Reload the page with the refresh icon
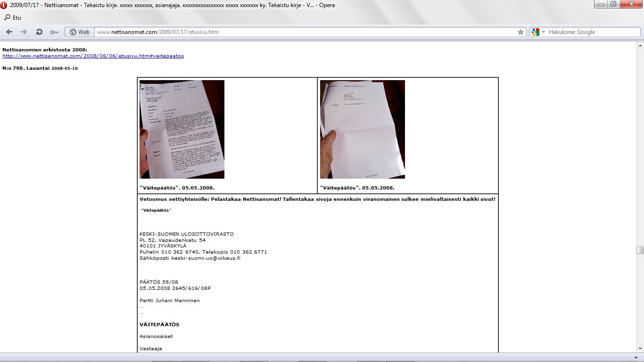Screen dimensions: 644x362 [x=39, y=32]
